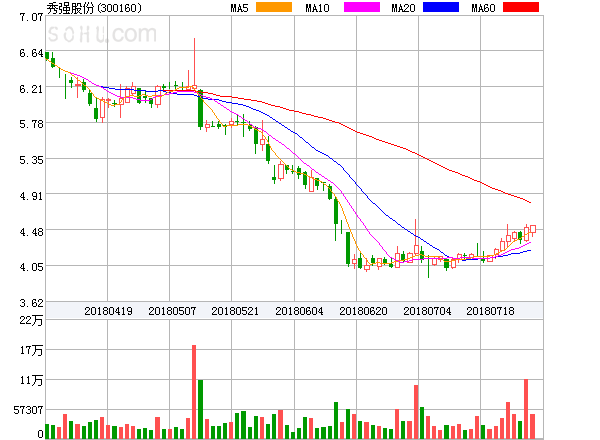
Task: Click the tallest green volume bar
Action: (200, 409)
